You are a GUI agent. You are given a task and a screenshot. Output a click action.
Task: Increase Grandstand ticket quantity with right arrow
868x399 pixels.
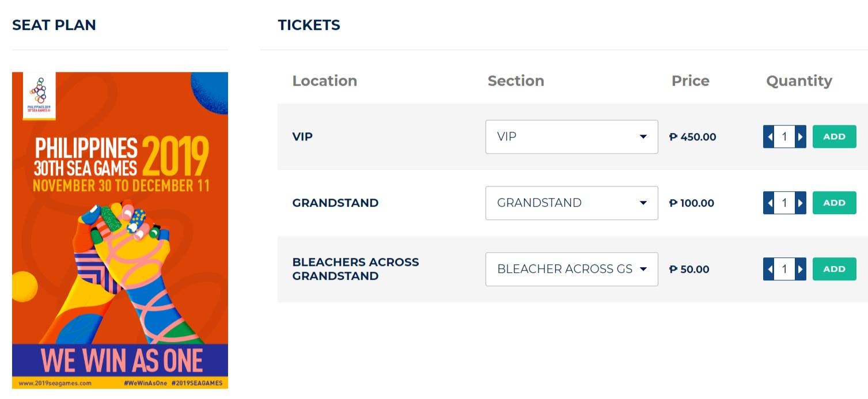click(800, 203)
